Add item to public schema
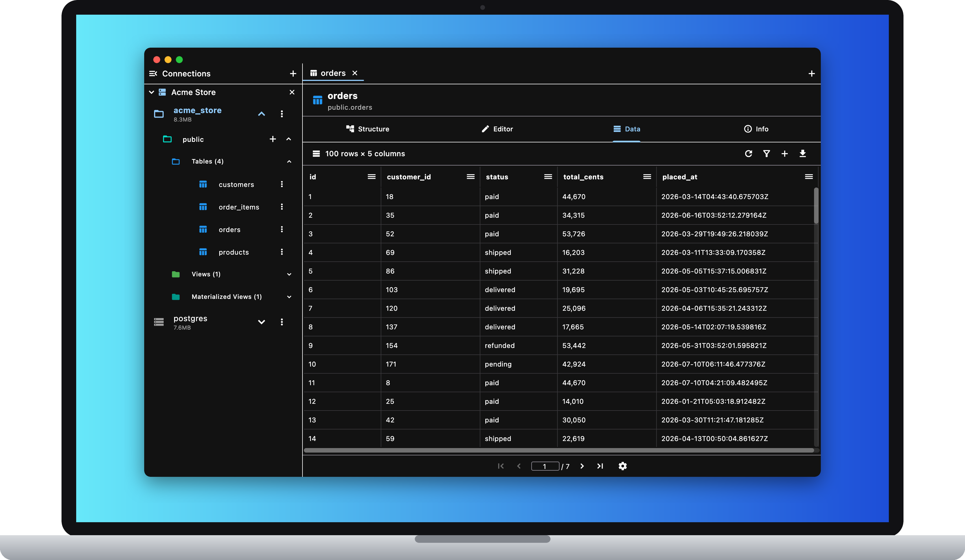965x560 pixels. (x=273, y=139)
